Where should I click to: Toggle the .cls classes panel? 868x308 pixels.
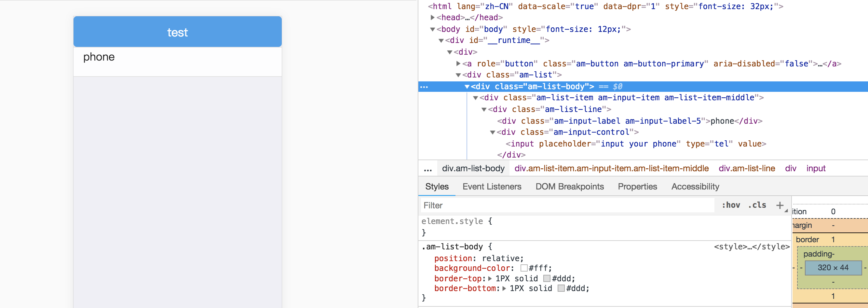pyautogui.click(x=757, y=205)
